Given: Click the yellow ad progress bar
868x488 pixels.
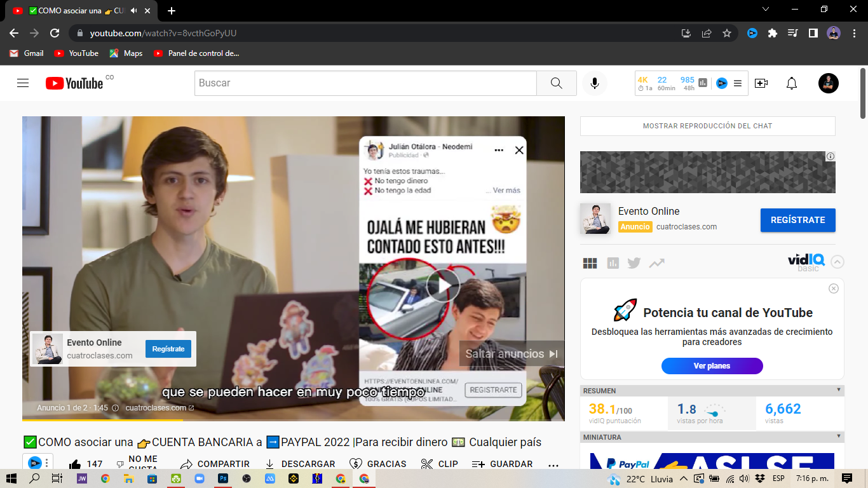Looking at the screenshot, I should click(x=102, y=420).
